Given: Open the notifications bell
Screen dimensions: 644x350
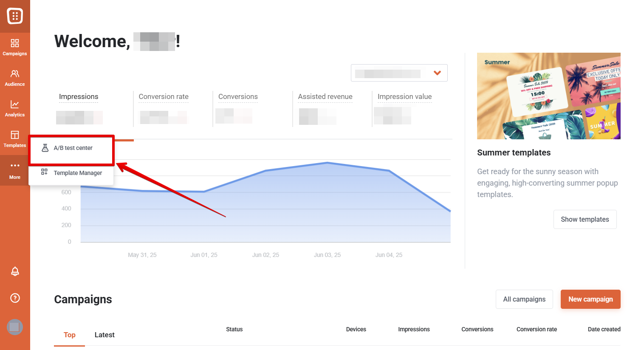Looking at the screenshot, I should [15, 271].
